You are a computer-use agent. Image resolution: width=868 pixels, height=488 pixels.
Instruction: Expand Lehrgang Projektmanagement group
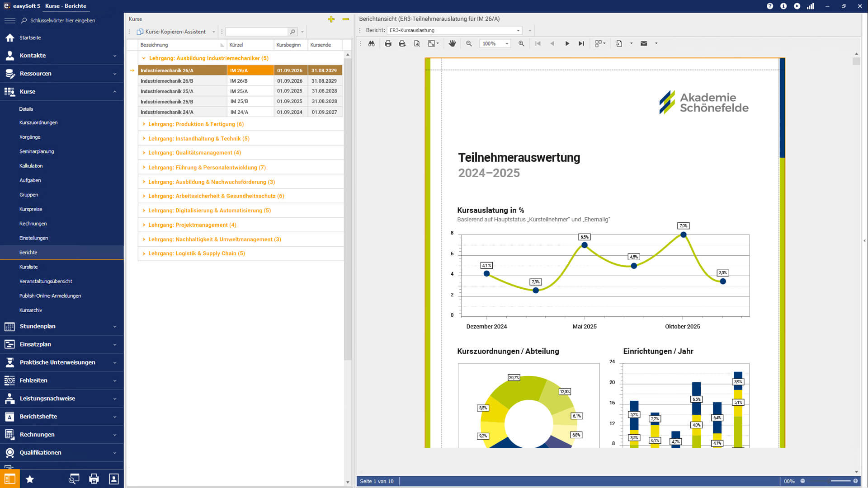click(144, 225)
